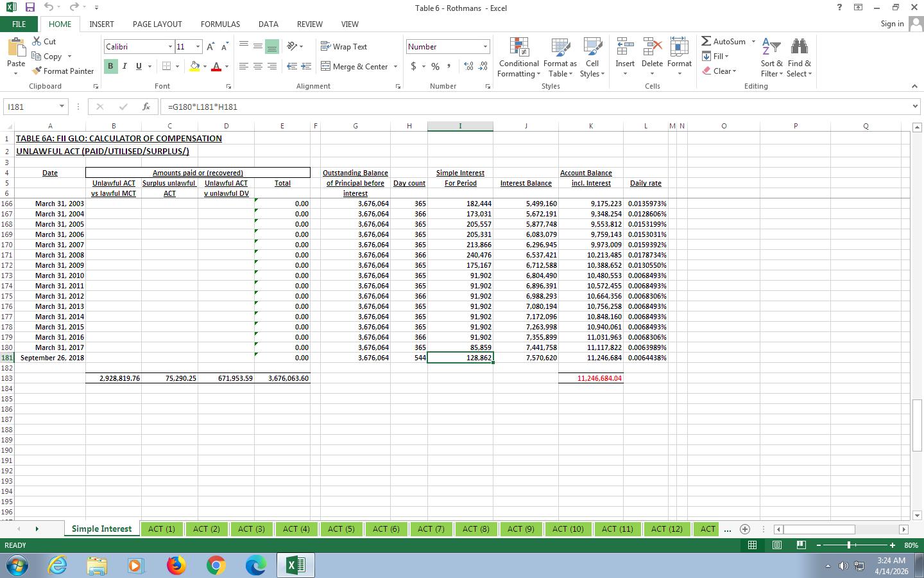Click the AutoSum sigma icon

tap(706, 41)
